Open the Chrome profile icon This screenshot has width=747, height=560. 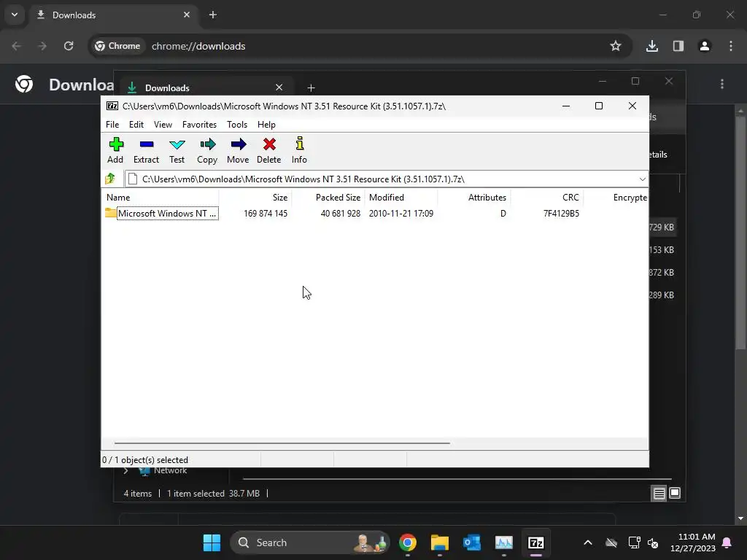point(705,46)
